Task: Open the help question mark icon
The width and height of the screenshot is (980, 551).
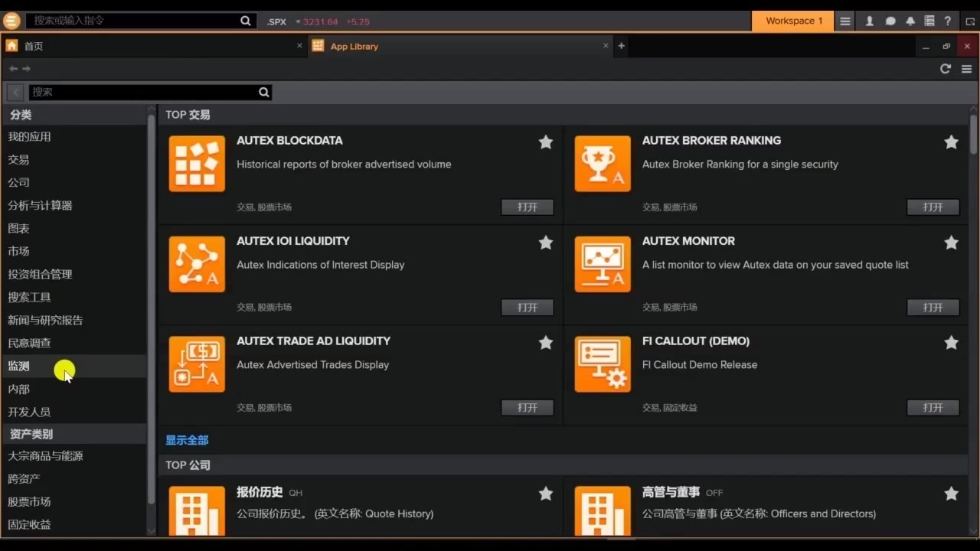Action: pos(948,21)
